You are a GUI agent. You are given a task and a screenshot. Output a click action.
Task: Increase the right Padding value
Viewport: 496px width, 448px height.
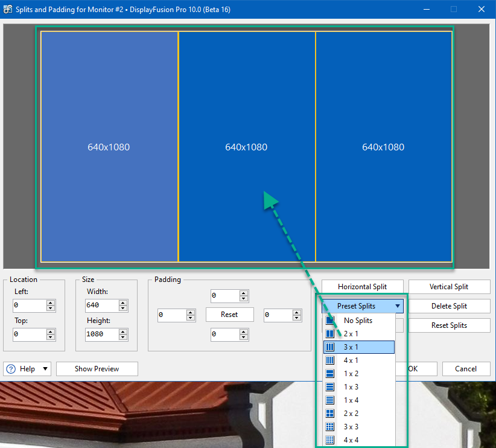297,313
